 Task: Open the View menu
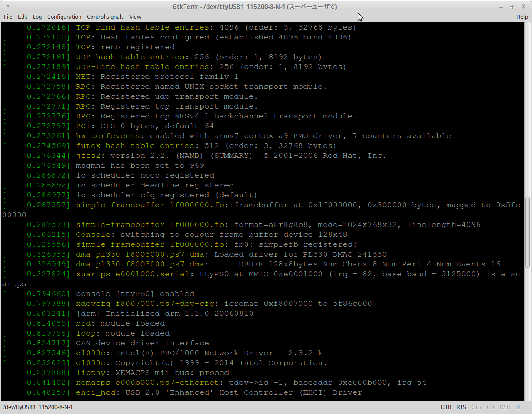135,17
